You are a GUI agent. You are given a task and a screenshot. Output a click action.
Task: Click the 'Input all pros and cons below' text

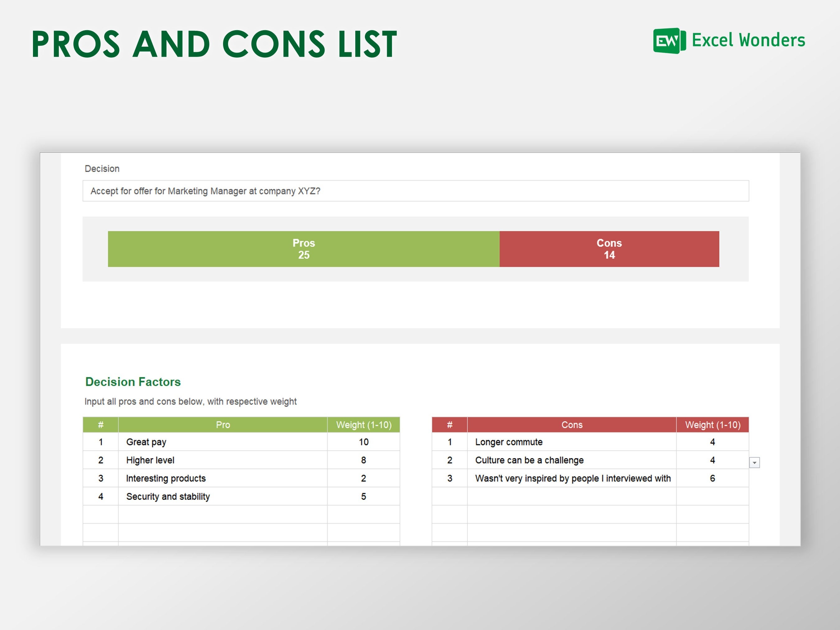(191, 401)
